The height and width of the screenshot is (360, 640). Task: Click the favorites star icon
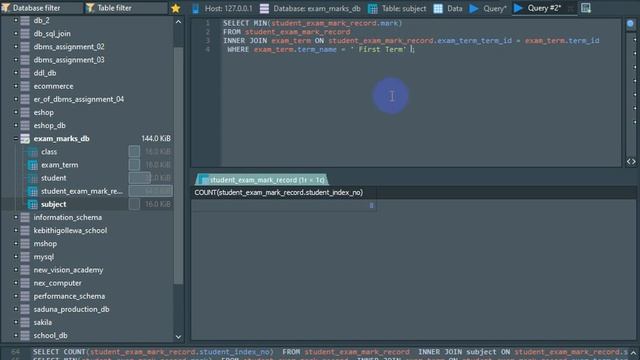[176, 8]
